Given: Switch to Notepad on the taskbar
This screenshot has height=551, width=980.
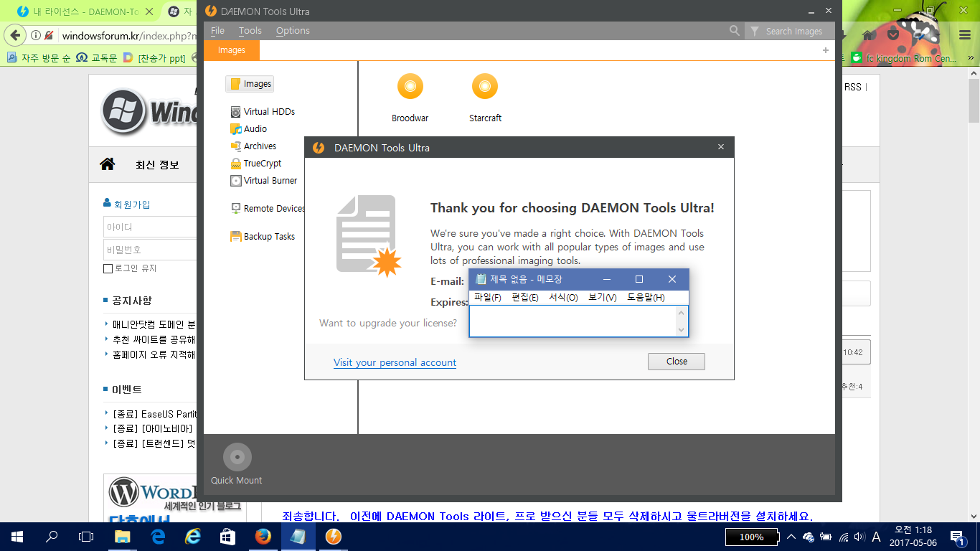Looking at the screenshot, I should [x=298, y=537].
